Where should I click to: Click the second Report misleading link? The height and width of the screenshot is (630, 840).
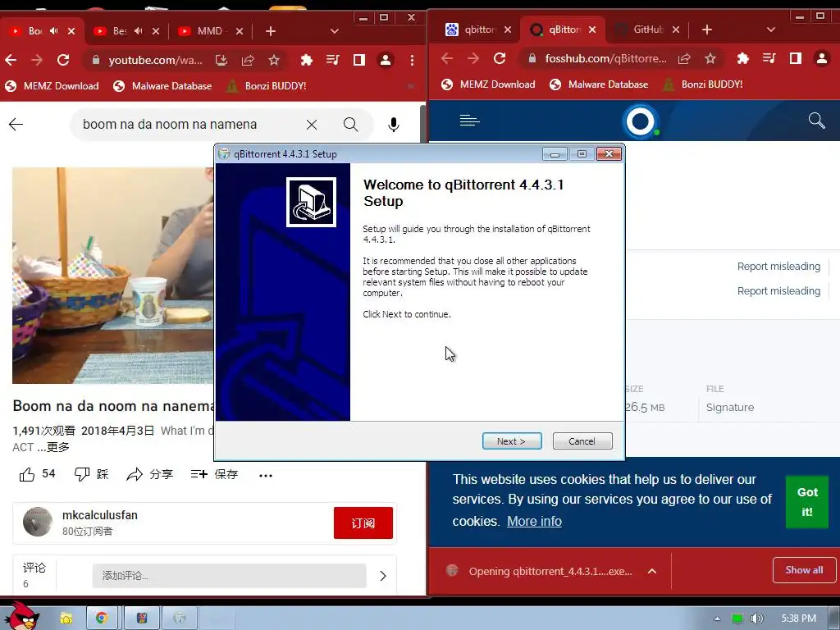[x=778, y=291]
